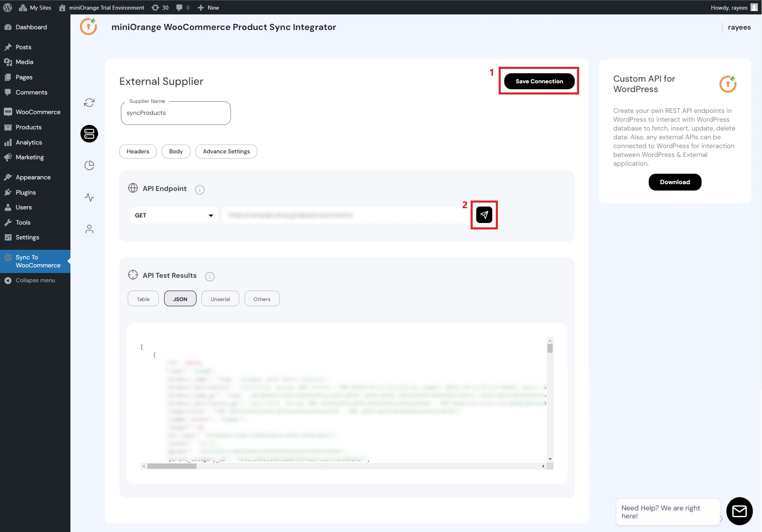This screenshot has width=762, height=532.
Task: Switch results view to Others
Action: (262, 299)
